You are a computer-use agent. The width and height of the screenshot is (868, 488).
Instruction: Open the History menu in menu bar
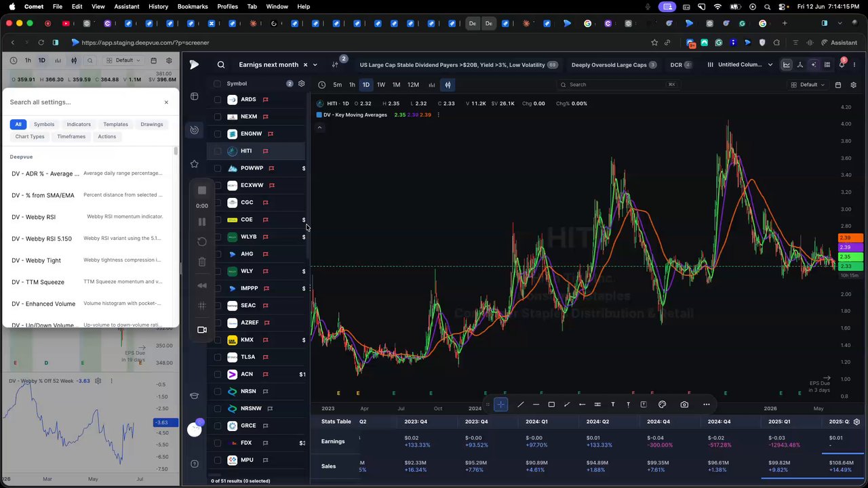158,6
